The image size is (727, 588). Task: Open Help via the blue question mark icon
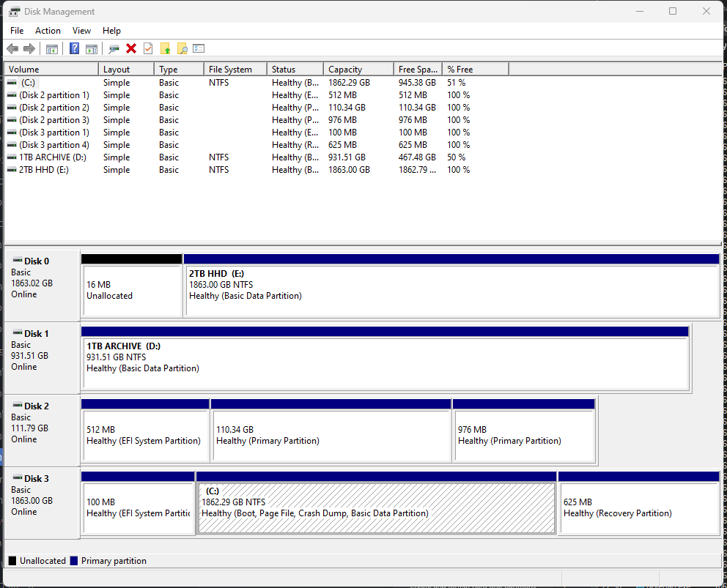pyautogui.click(x=74, y=48)
